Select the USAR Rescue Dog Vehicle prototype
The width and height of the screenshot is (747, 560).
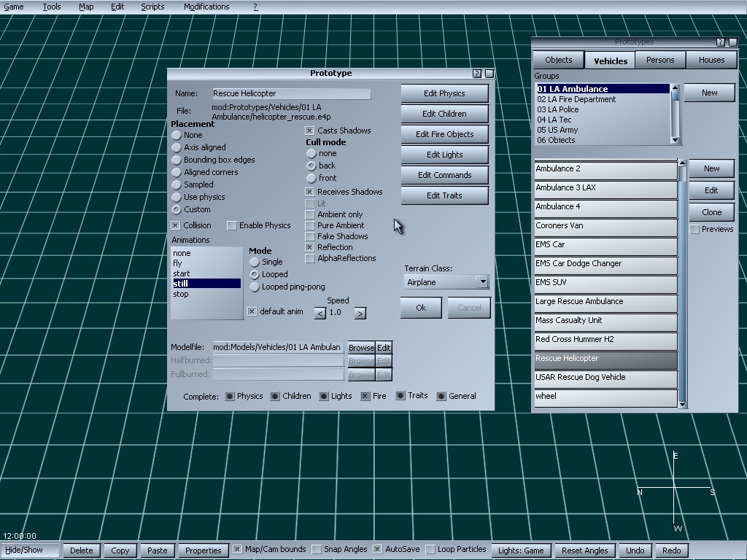(605, 379)
